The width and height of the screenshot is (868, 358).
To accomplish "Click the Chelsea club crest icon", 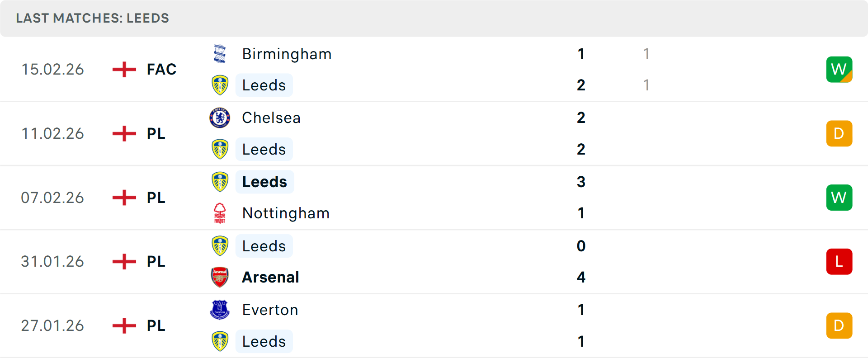I will coord(220,118).
